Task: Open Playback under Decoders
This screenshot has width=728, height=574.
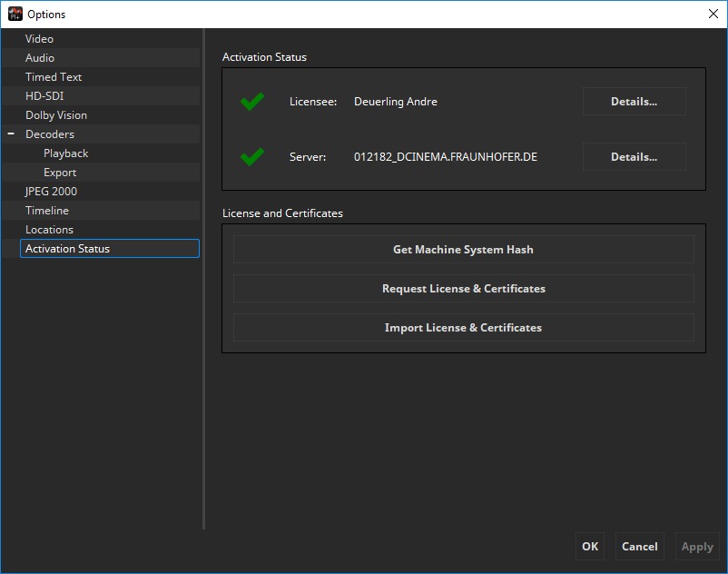Action: point(65,153)
